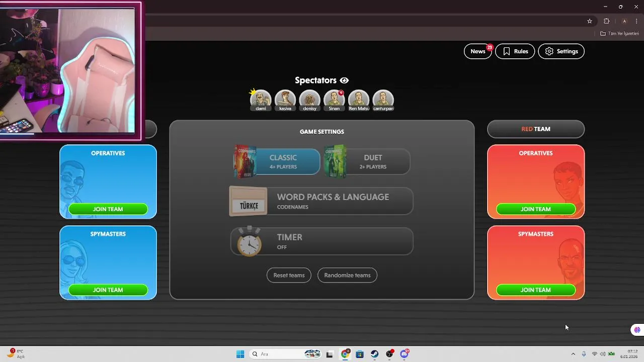Click the purple floating extension icon

click(x=637, y=330)
